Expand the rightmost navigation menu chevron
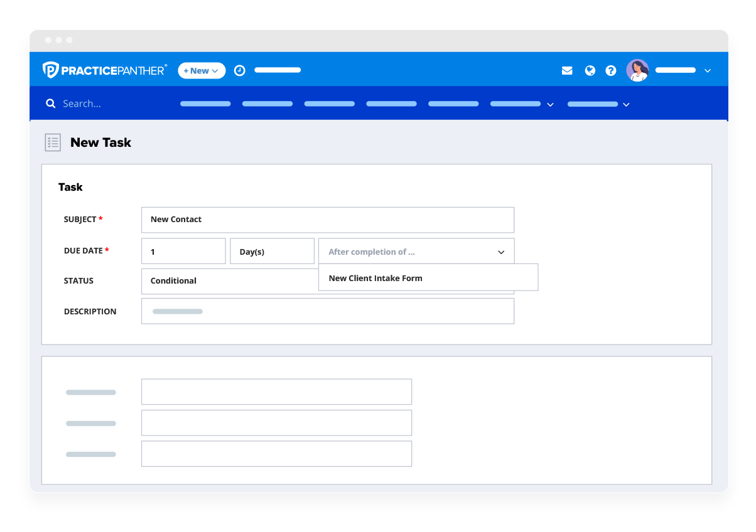The height and width of the screenshot is (532, 756). click(x=626, y=104)
